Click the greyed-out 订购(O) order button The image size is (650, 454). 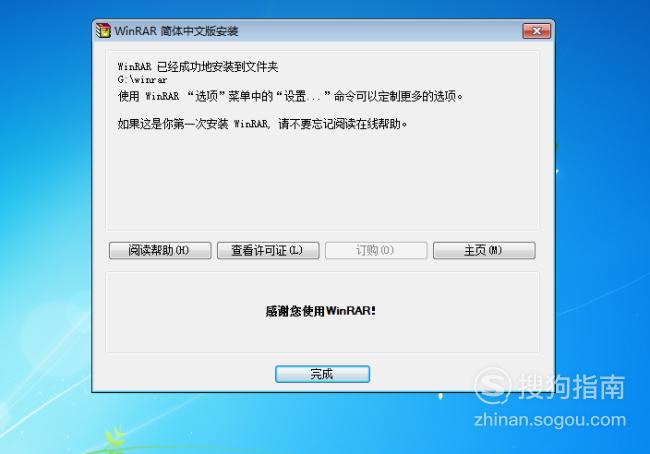tap(376, 250)
